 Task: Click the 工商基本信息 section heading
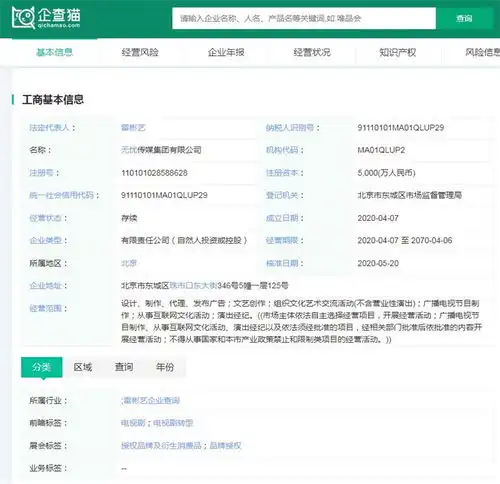click(53, 99)
